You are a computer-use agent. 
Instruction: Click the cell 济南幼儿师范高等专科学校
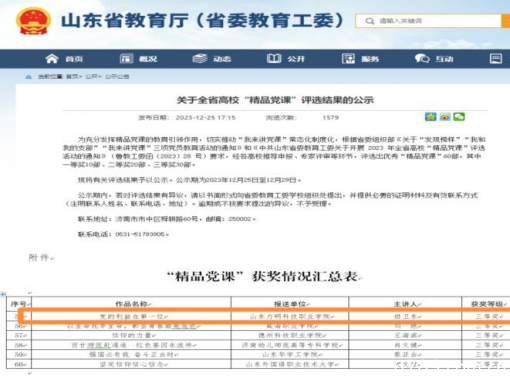click(290, 345)
